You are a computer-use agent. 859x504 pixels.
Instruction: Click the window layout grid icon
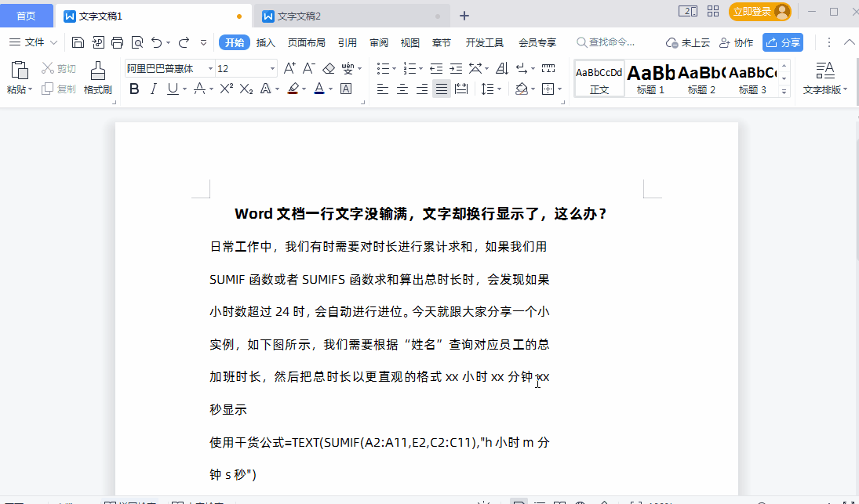[x=713, y=11]
